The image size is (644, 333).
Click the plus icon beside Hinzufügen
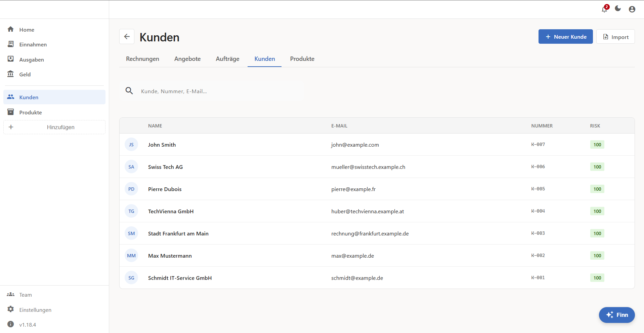point(11,127)
